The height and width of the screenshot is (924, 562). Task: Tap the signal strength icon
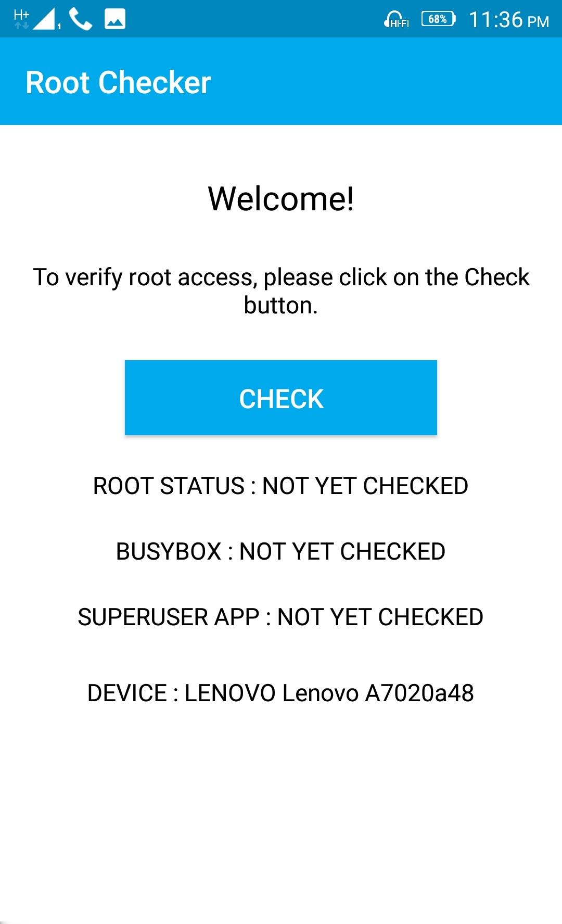tap(46, 20)
